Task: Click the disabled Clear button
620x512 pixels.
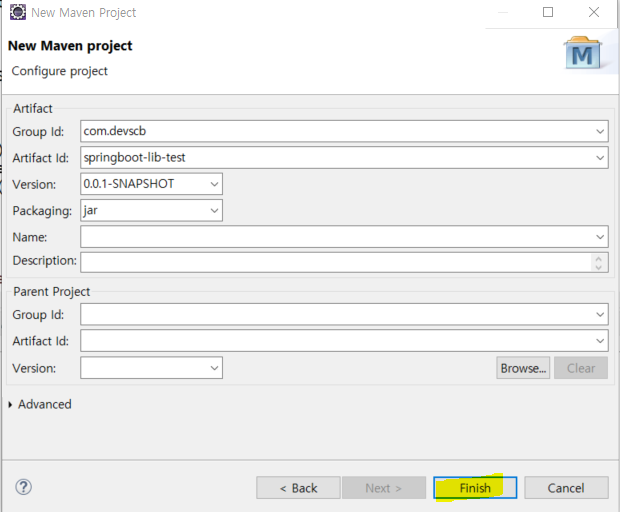Action: point(580,368)
